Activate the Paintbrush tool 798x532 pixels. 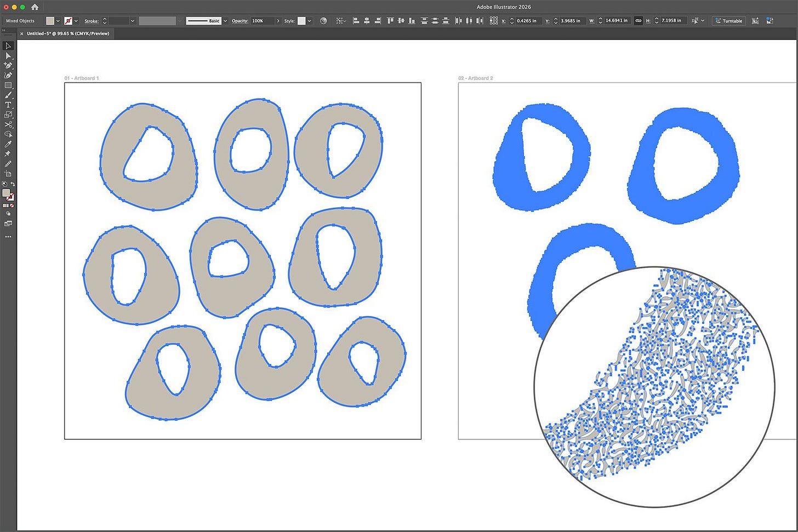pos(8,95)
